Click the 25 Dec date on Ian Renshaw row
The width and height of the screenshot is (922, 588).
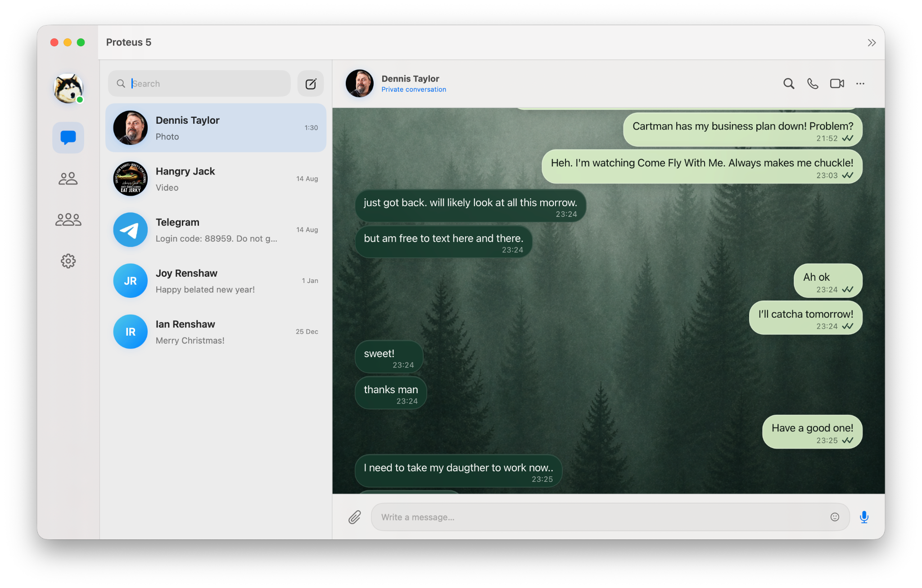click(307, 332)
